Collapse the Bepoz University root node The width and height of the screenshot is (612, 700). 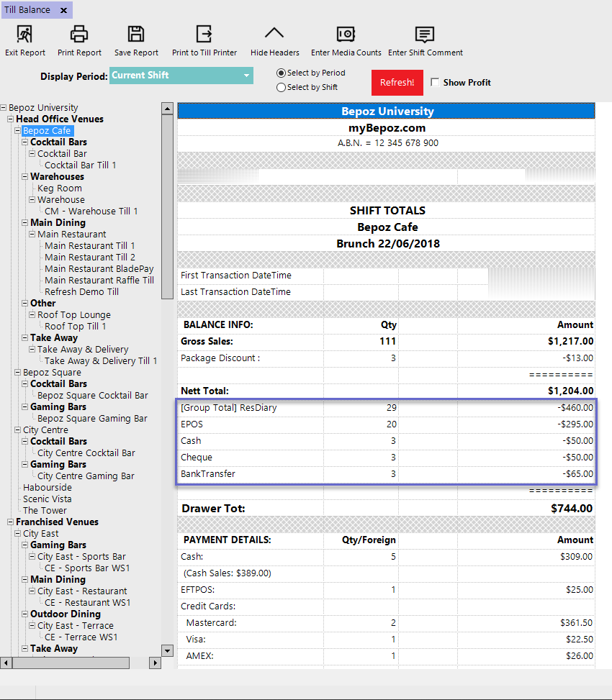(x=4, y=108)
